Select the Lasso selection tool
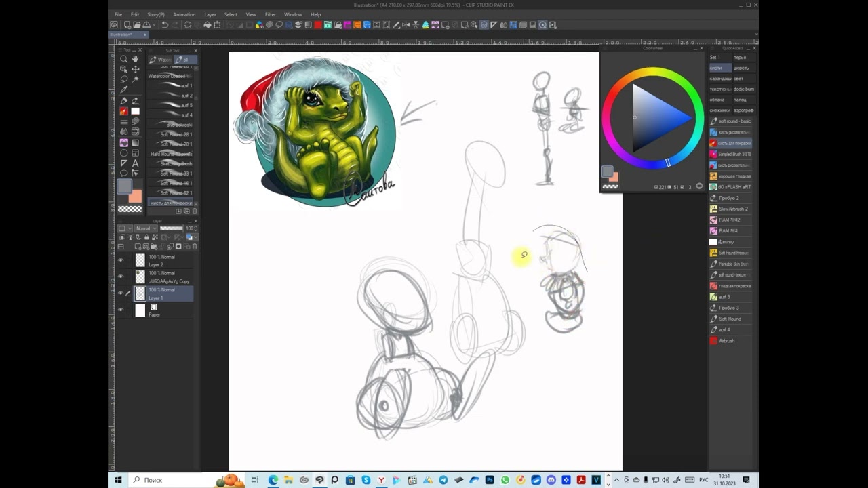This screenshot has width=868, height=488. coord(123,79)
